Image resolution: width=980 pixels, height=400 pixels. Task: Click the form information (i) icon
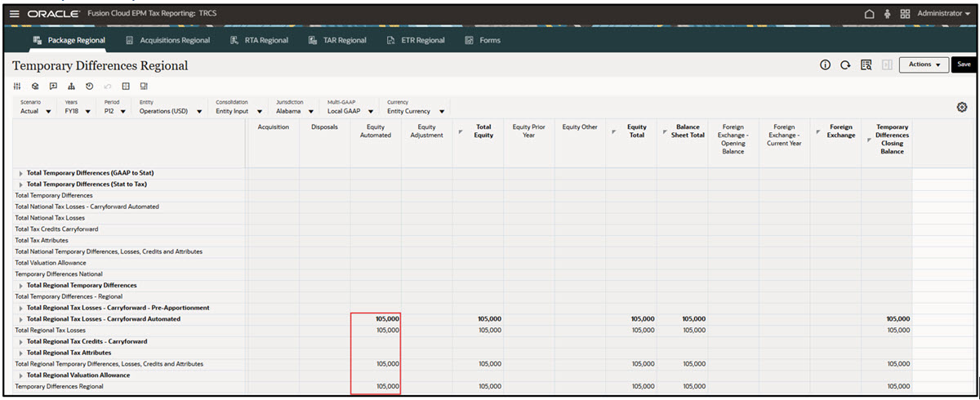pos(826,64)
